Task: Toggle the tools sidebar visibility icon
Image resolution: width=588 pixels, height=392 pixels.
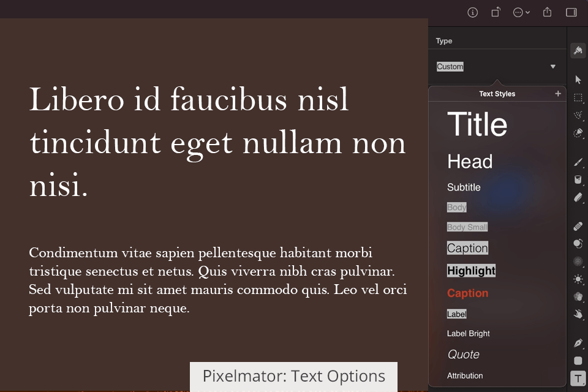Action: (x=571, y=12)
